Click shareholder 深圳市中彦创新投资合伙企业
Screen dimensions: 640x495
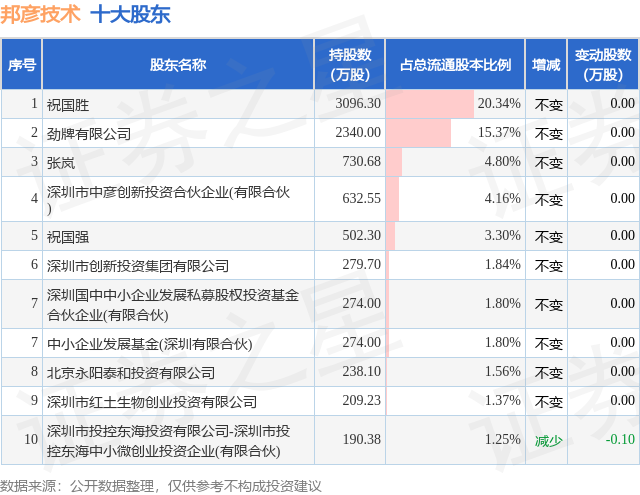point(168,200)
